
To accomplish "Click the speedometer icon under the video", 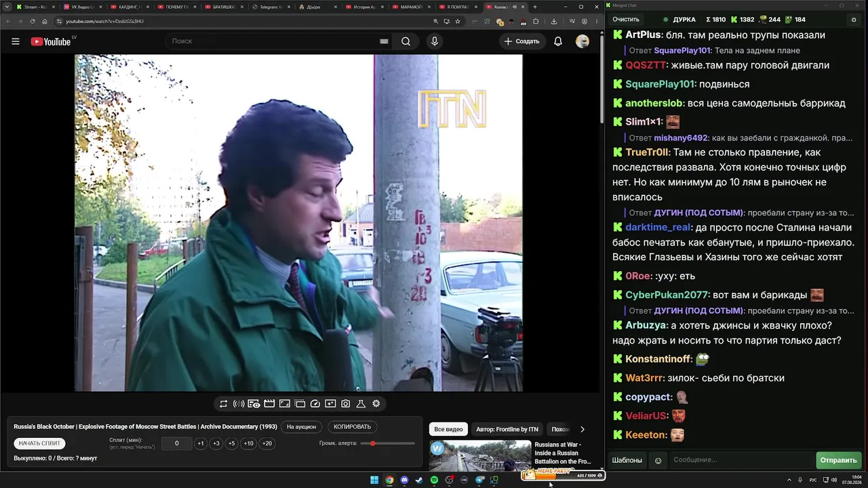I will click(x=315, y=404).
